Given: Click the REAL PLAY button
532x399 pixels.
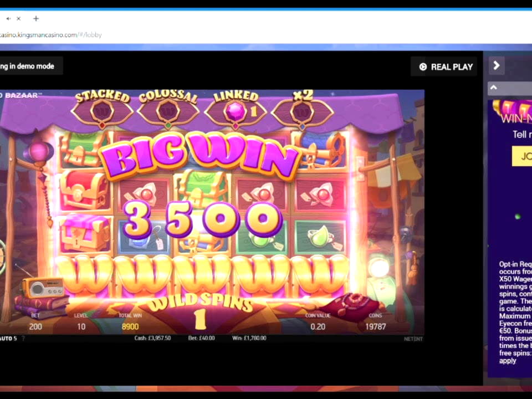Looking at the screenshot, I should click(x=444, y=67).
